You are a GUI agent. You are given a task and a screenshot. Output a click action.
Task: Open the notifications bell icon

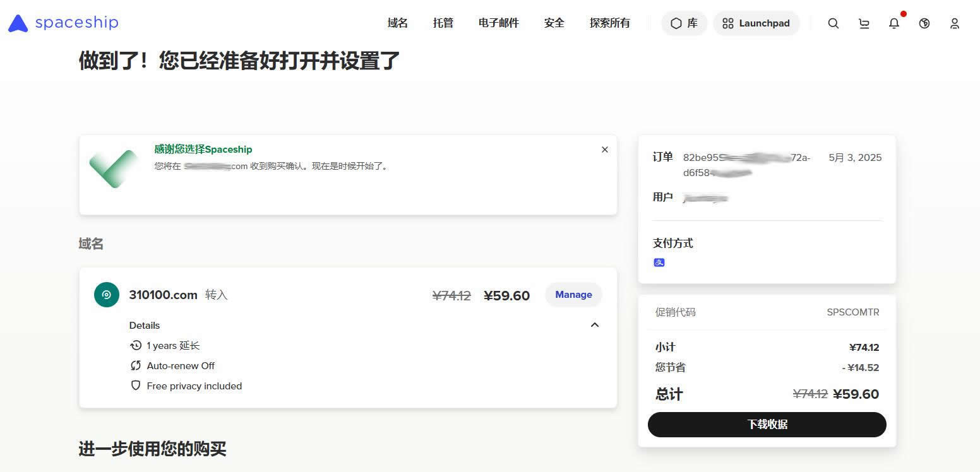894,23
